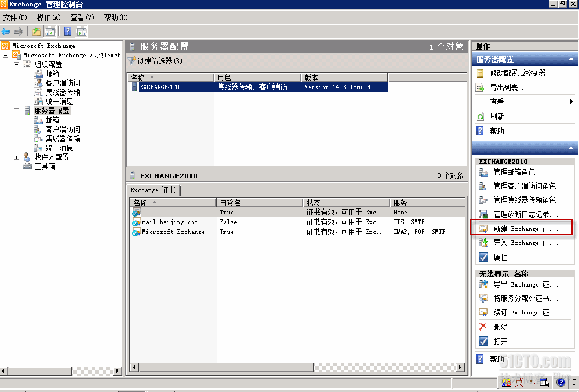Viewport: 579px width, 392px height.
Task: Click the 管理诊断日志记录 icon
Action: tap(483, 214)
